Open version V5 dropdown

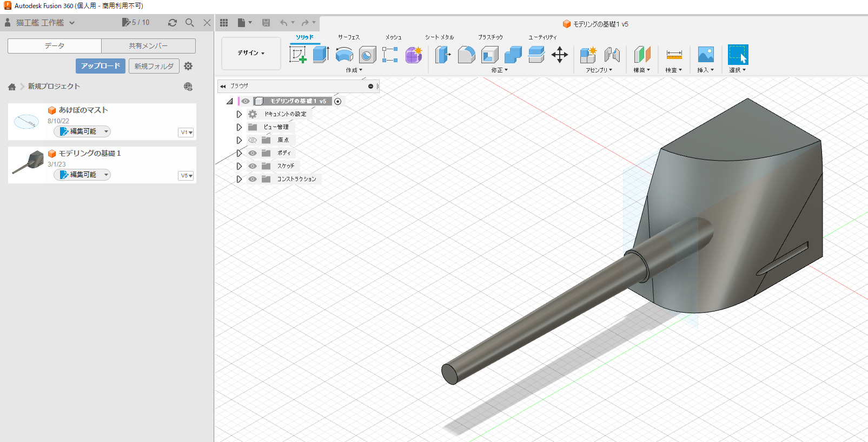pyautogui.click(x=186, y=176)
